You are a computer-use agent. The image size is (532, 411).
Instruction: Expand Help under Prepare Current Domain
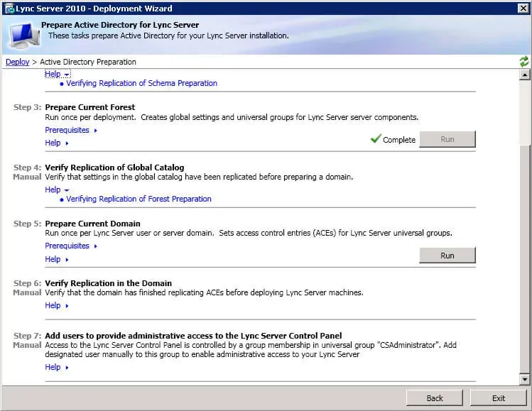click(57, 259)
